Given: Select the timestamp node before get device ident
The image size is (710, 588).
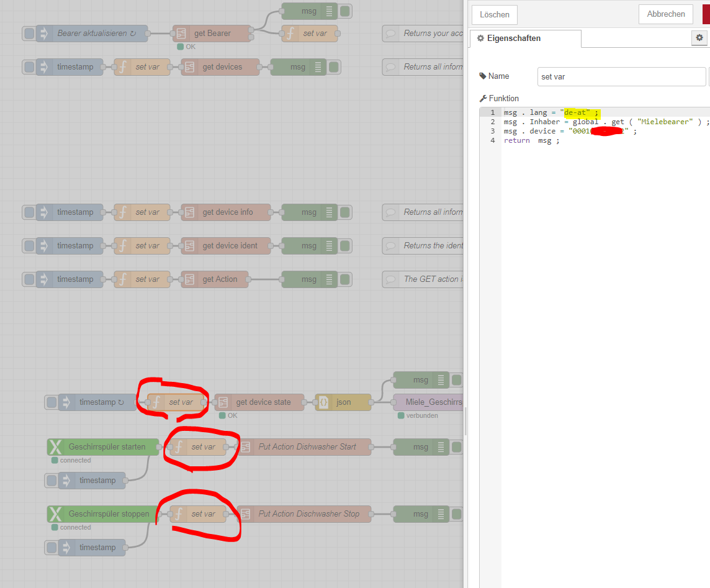Looking at the screenshot, I should coord(70,246).
